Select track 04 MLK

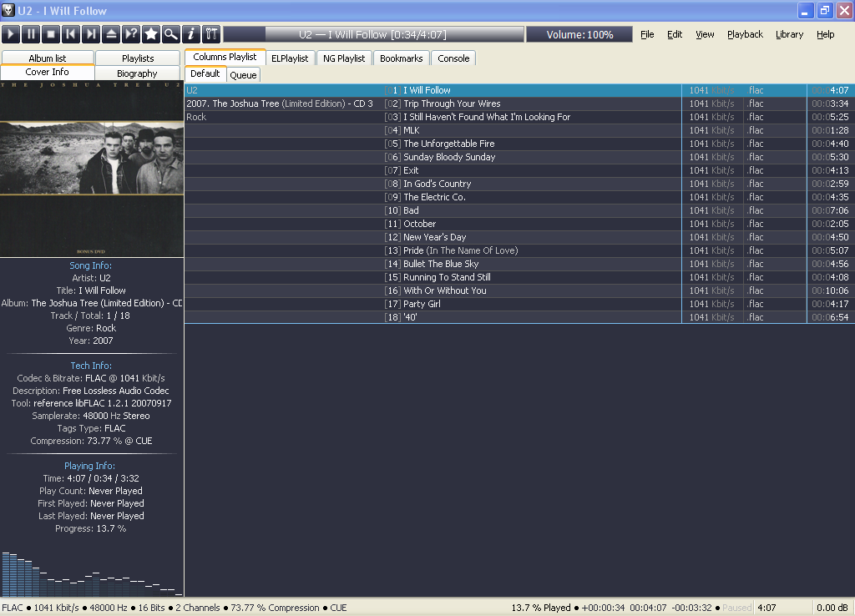[519, 130]
